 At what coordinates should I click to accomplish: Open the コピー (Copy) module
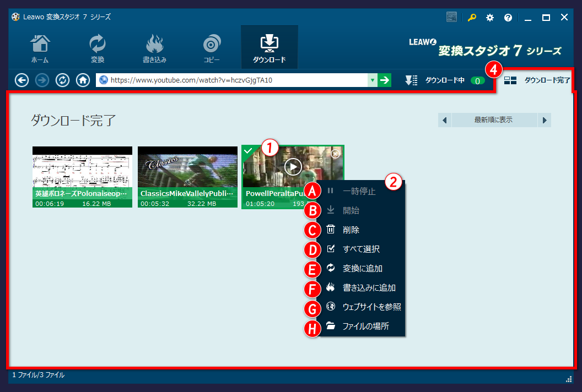pyautogui.click(x=212, y=47)
